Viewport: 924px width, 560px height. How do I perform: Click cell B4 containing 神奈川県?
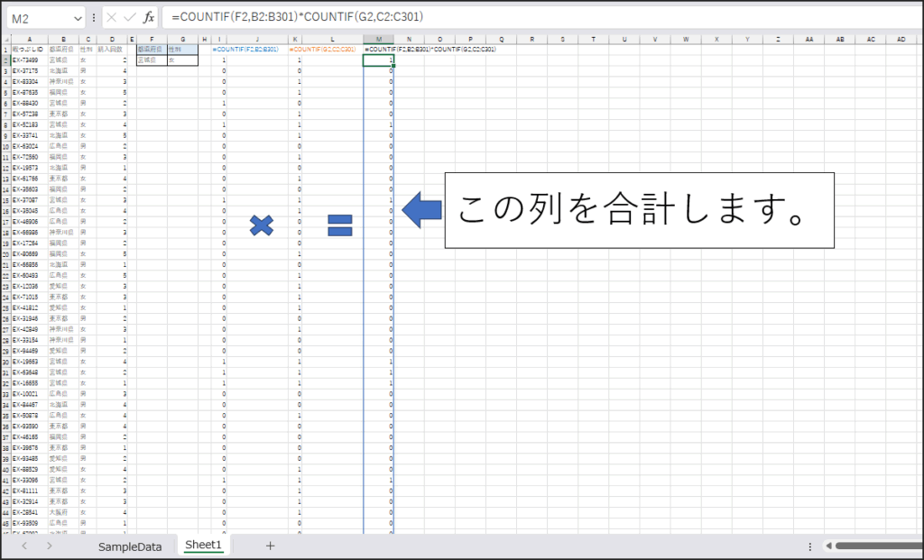coord(63,82)
